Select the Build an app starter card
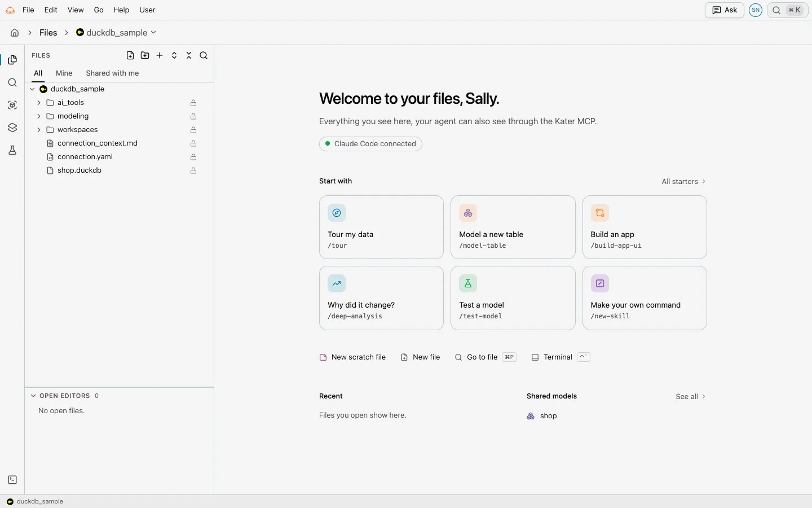This screenshot has width=812, height=508. (645, 227)
